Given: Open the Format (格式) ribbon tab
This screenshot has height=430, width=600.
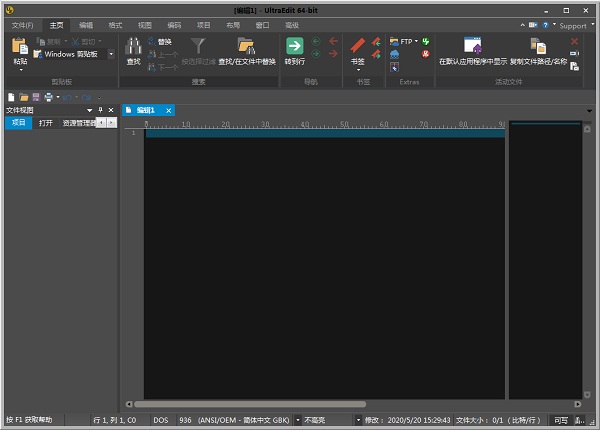Looking at the screenshot, I should pos(116,24).
